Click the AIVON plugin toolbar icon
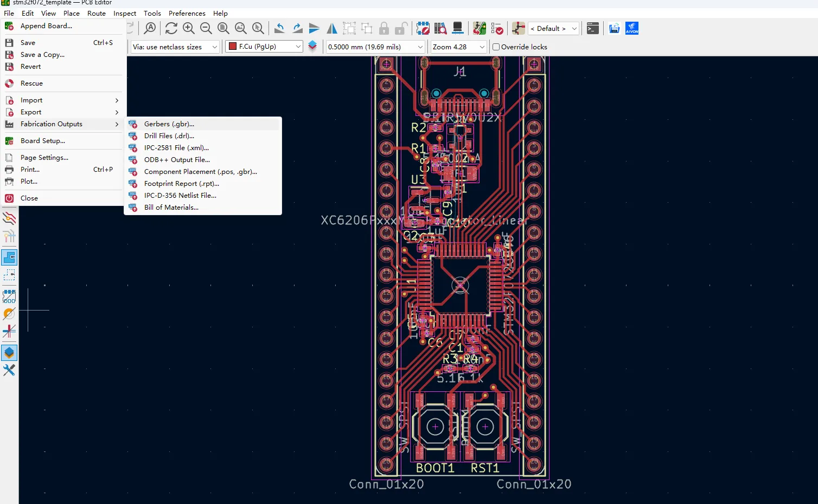Screen dimensions: 818x504 [632, 28]
